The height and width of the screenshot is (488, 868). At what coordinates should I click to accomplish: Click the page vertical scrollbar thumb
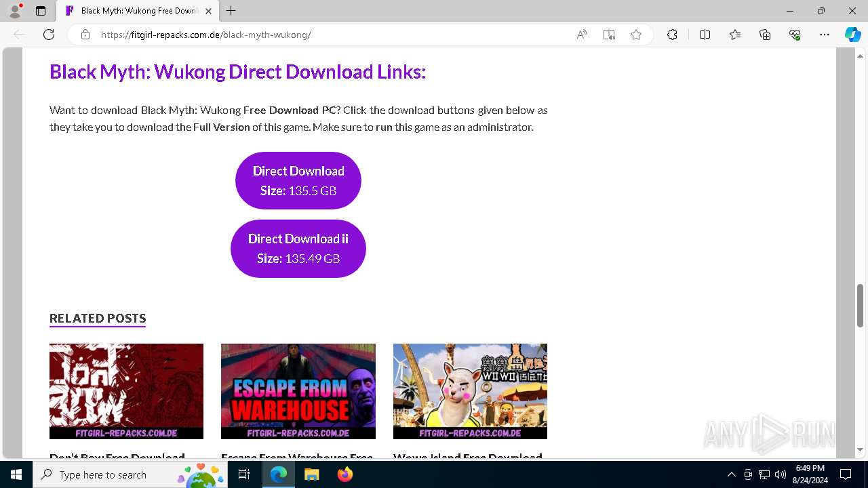point(860,305)
